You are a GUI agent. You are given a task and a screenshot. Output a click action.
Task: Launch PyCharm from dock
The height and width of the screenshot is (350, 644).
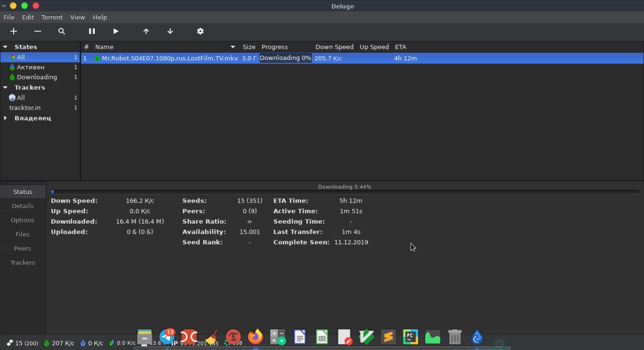pos(411,337)
